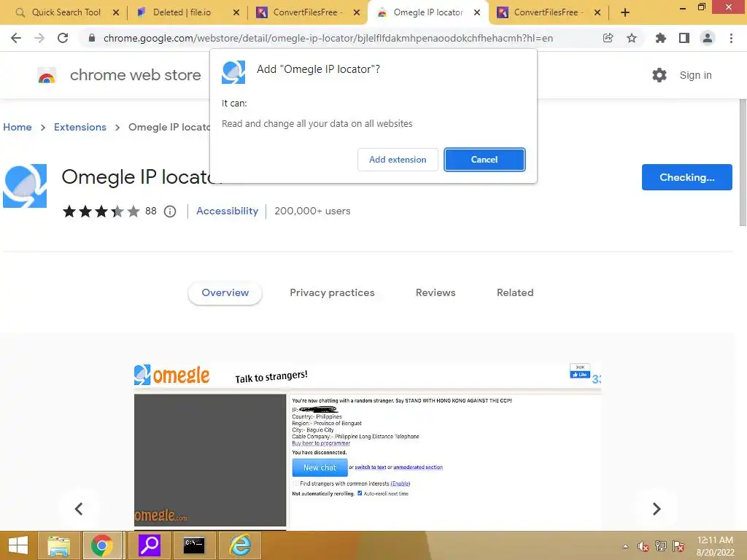The width and height of the screenshot is (747, 560).
Task: Bookmark this page with star icon
Action: coord(632,38)
